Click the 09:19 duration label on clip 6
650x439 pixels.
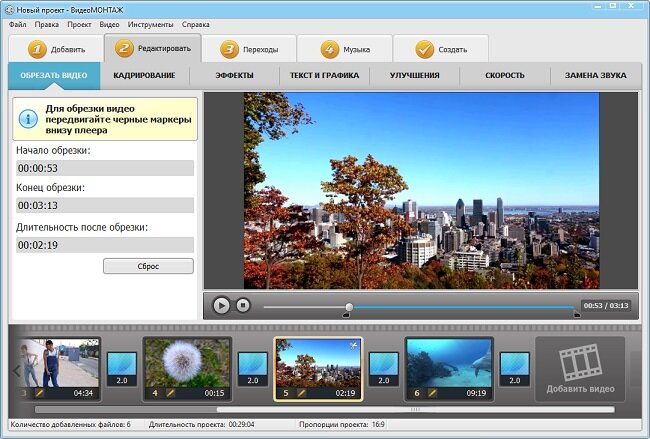476,393
